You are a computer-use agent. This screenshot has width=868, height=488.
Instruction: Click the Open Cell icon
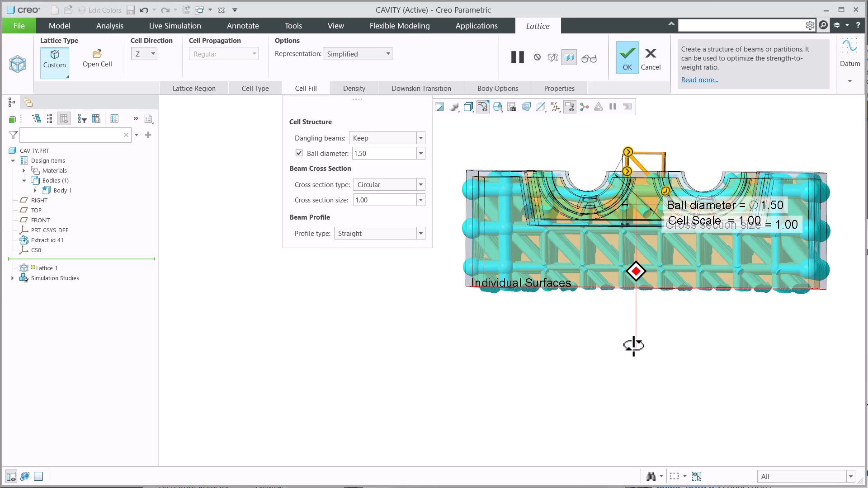pyautogui.click(x=97, y=54)
